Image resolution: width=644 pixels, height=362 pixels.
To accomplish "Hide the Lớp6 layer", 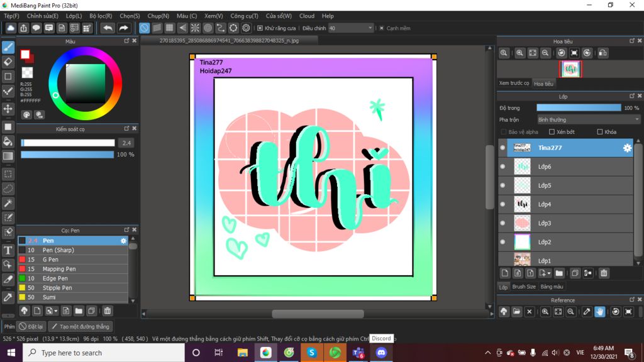I will click(502, 167).
